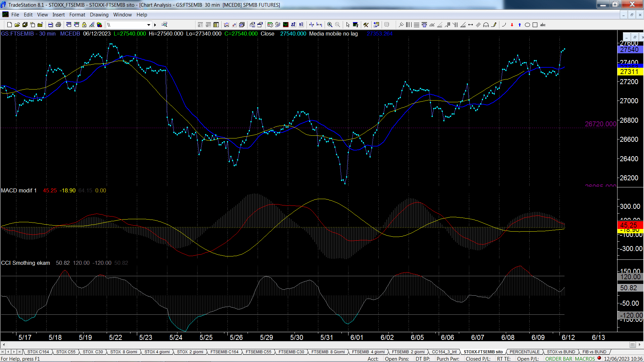Click the Zoom Out magnifier icon

(x=337, y=24)
